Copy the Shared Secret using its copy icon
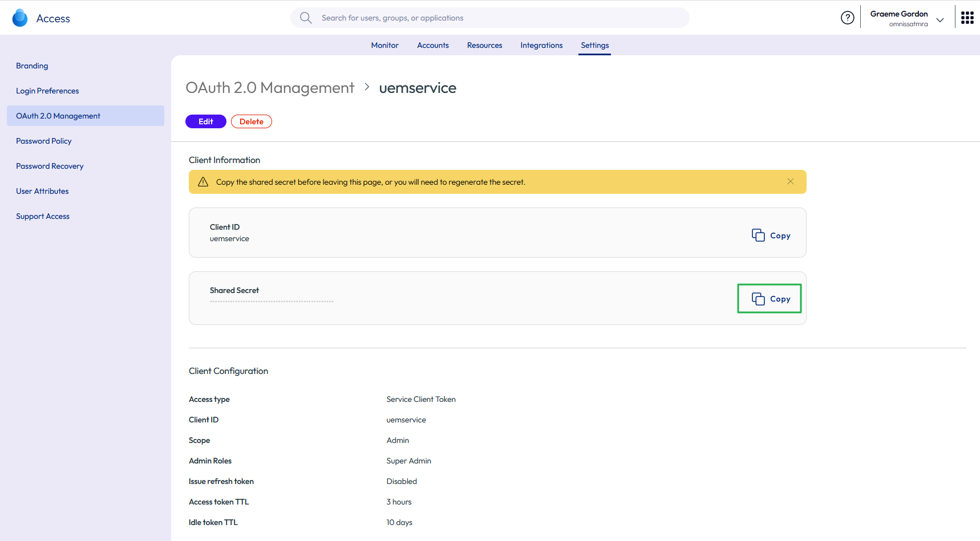Image resolution: width=980 pixels, height=541 pixels. point(758,298)
